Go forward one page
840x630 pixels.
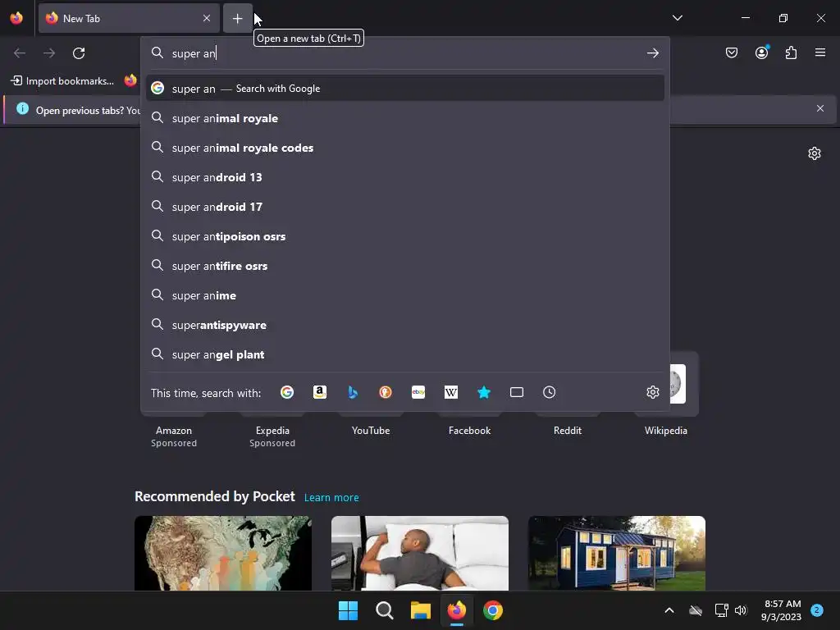[x=49, y=53]
